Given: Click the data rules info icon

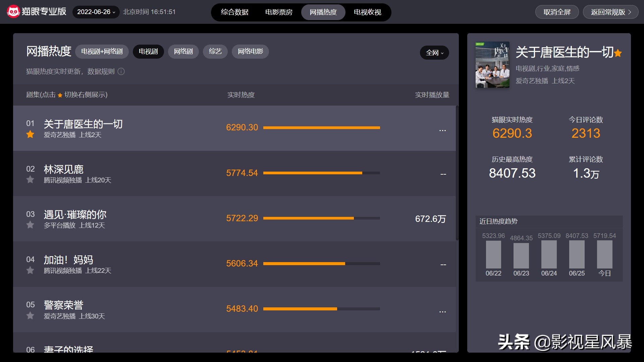Looking at the screenshot, I should 121,71.
